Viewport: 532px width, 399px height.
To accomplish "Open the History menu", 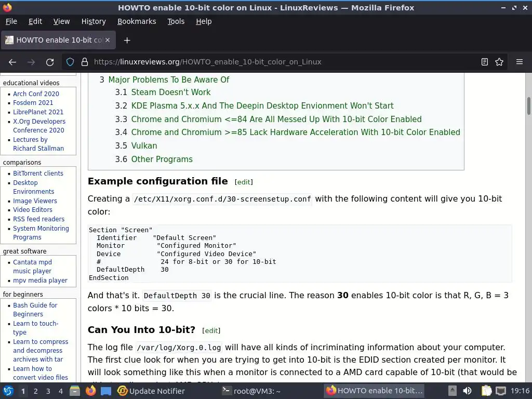I will click(94, 21).
